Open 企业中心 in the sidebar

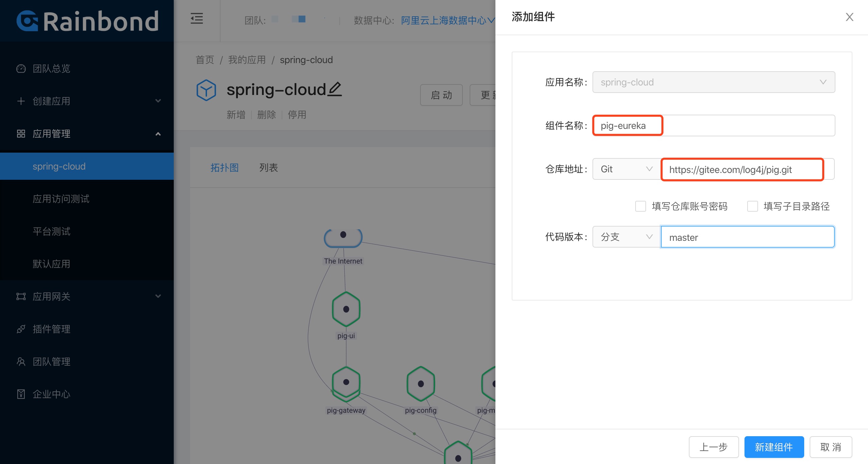click(51, 394)
